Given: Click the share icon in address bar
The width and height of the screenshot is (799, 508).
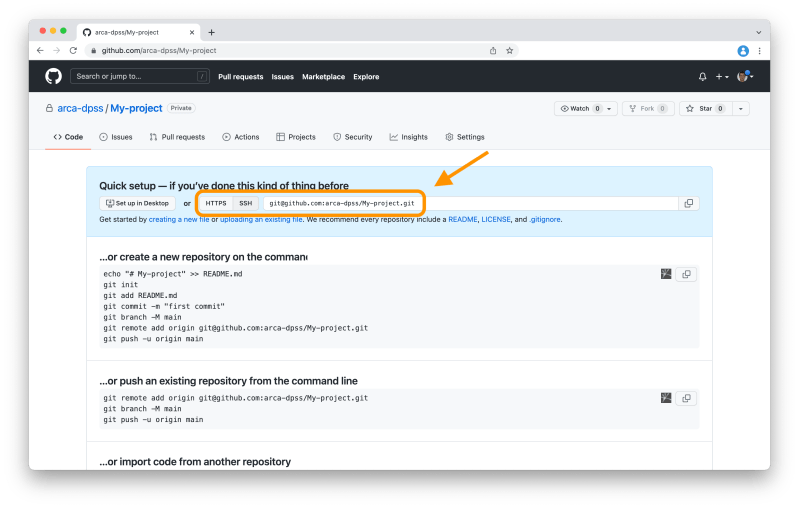Looking at the screenshot, I should pos(493,50).
